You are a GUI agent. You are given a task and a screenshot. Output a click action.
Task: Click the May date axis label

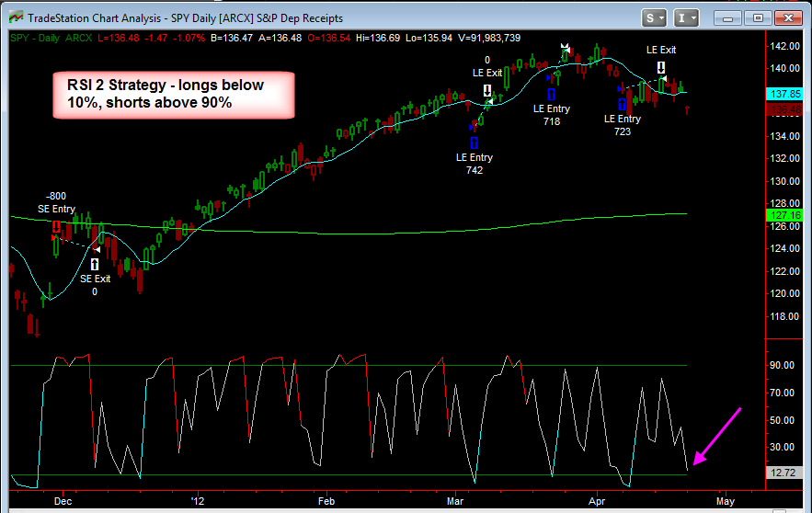point(726,501)
